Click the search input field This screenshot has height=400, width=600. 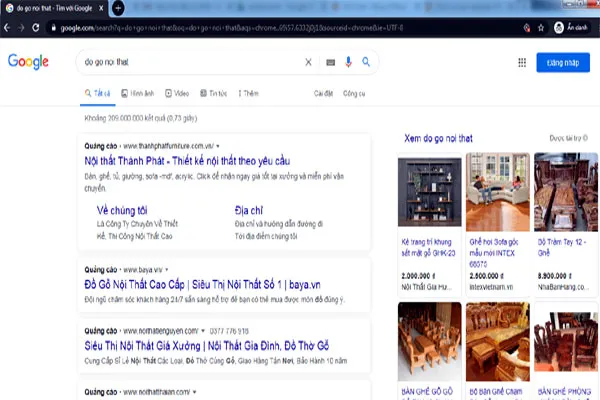pos(191,62)
